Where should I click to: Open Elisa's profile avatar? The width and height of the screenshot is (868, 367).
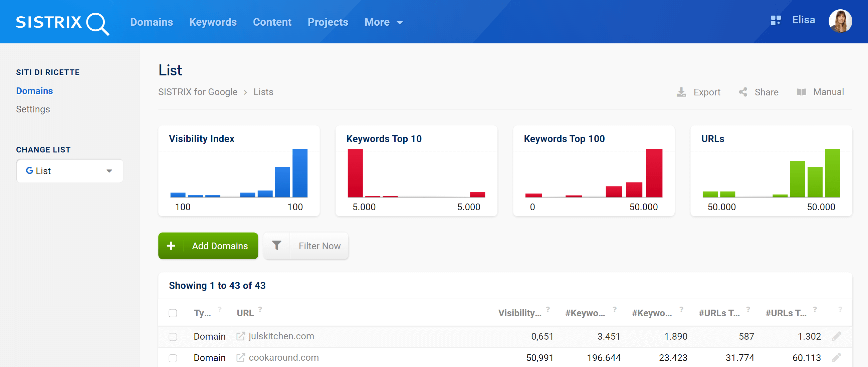pyautogui.click(x=840, y=21)
